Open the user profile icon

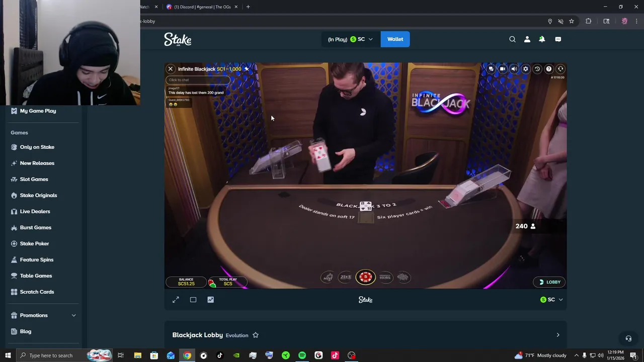527,39
